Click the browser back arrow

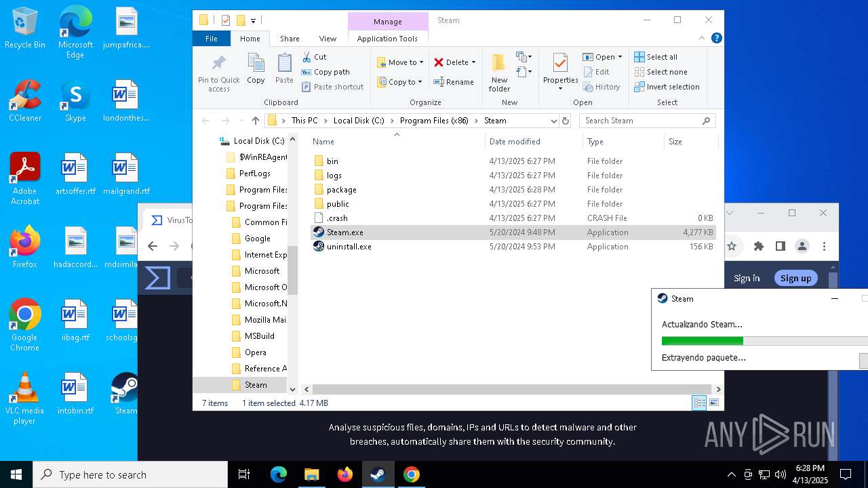tap(153, 246)
